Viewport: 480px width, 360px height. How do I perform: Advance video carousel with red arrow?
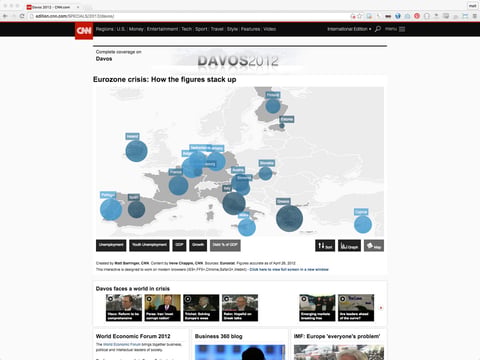[x=381, y=308]
